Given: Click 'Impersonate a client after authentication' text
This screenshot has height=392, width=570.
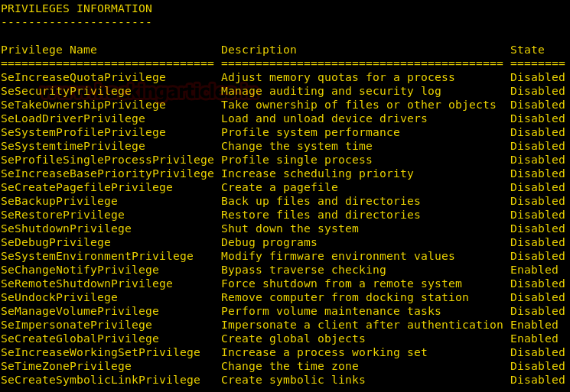Looking at the screenshot, I should [362, 326].
